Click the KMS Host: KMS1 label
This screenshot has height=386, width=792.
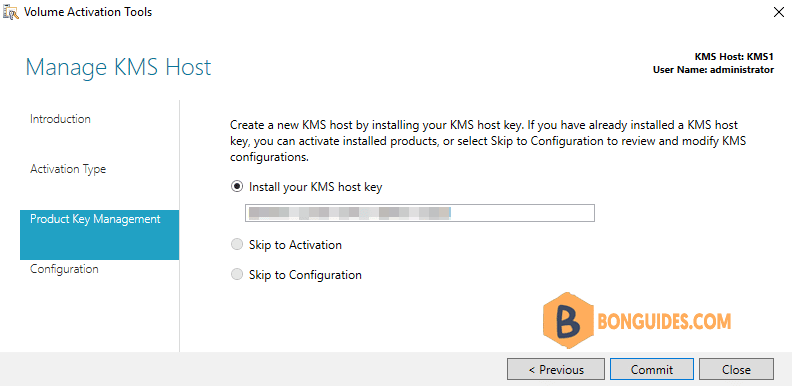click(x=734, y=57)
